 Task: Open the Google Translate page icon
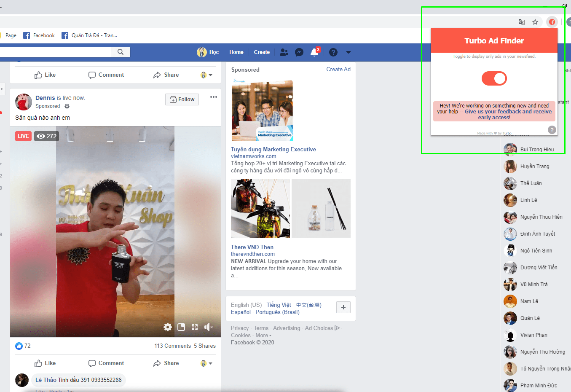(x=521, y=21)
